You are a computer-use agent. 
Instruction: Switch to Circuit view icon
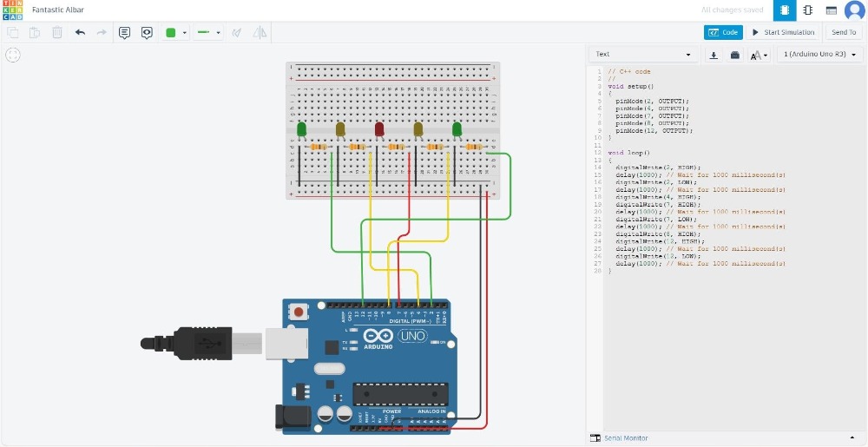click(785, 10)
